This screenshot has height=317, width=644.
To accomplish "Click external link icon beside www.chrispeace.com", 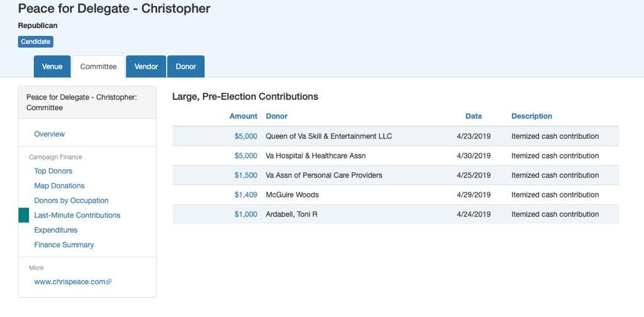I will [109, 282].
